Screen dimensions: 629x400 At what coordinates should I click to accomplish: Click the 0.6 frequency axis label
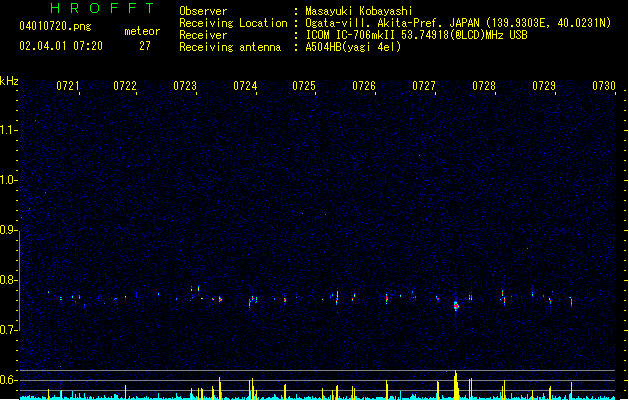click(8, 380)
